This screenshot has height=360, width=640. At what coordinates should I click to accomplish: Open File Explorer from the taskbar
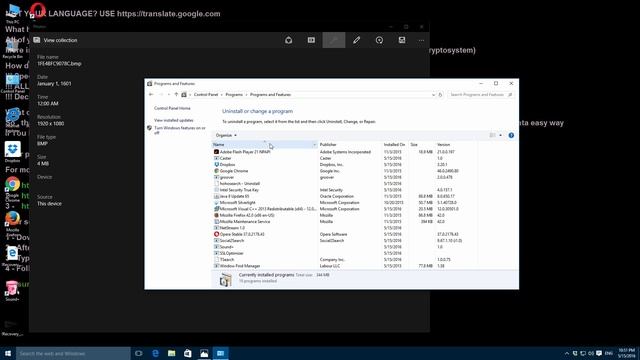[x=171, y=353]
